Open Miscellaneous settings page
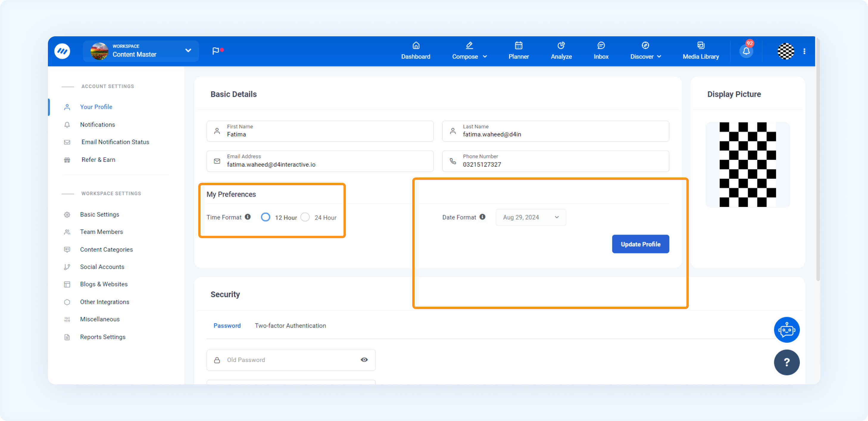The image size is (868, 421). tap(99, 319)
